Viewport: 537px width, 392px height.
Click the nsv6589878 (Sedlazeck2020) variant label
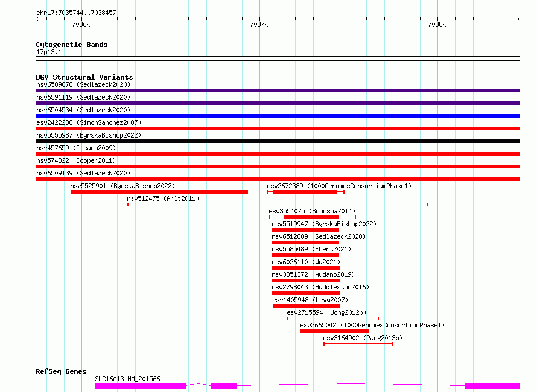tap(83, 84)
